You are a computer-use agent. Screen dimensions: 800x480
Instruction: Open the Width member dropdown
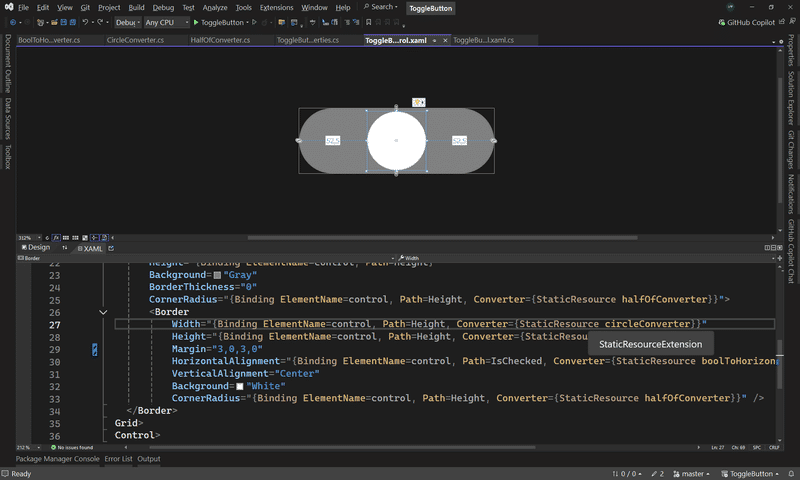click(586, 258)
